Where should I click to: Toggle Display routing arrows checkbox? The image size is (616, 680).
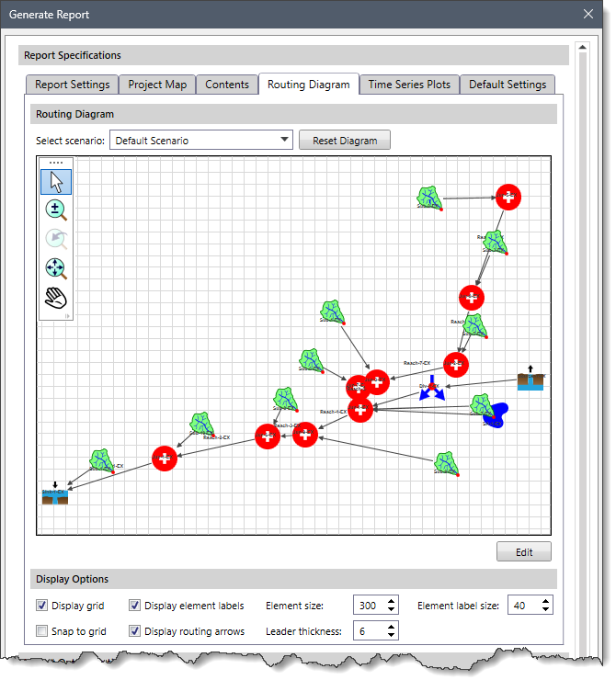tap(134, 631)
